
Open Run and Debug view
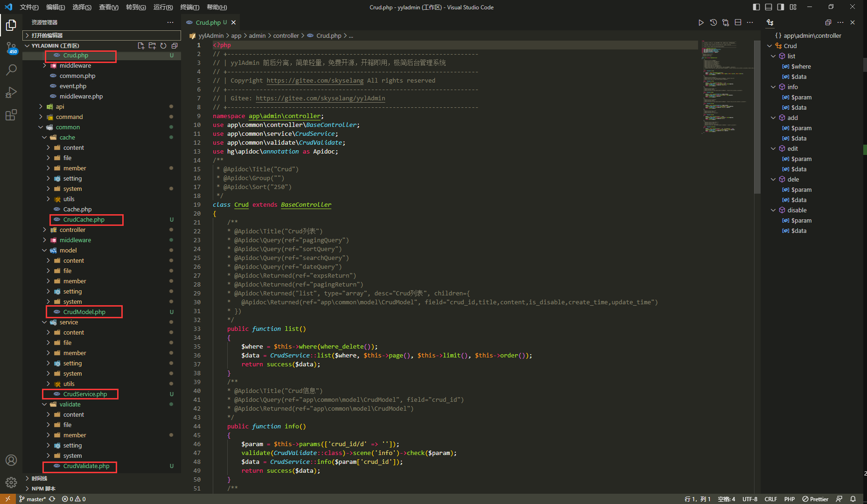point(11,92)
